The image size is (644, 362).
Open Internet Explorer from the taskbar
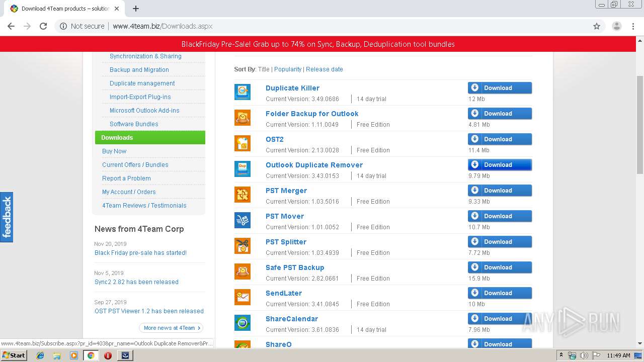point(40,355)
